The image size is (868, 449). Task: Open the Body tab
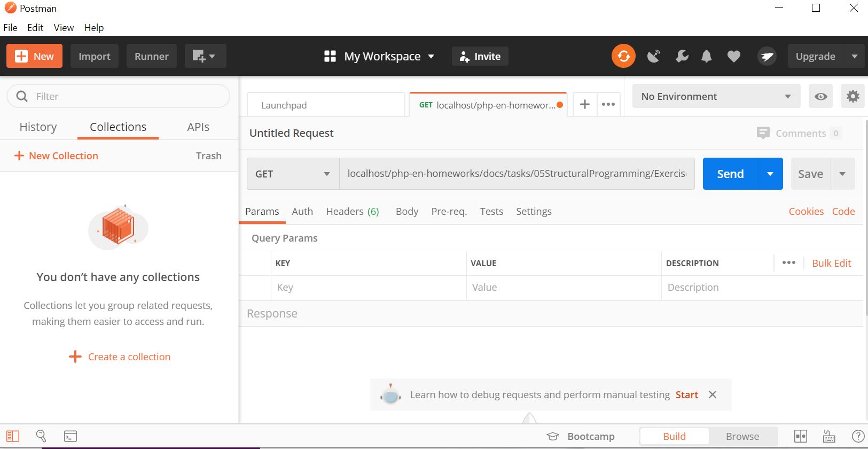tap(407, 212)
